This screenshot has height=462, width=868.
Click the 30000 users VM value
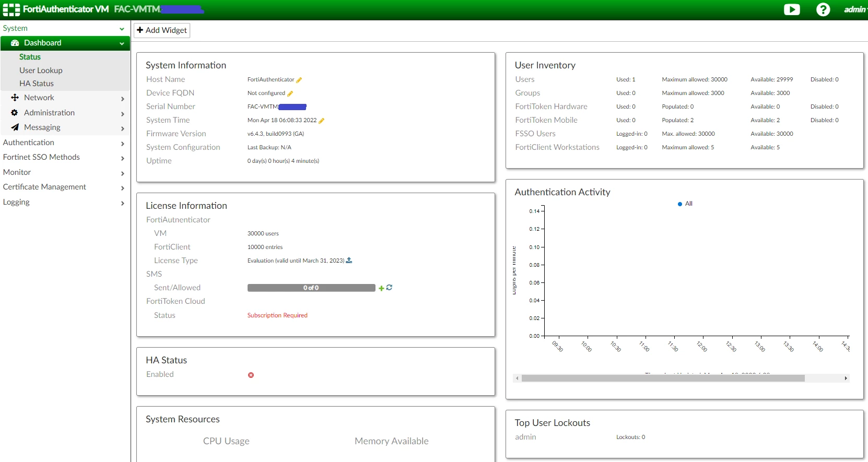point(263,233)
